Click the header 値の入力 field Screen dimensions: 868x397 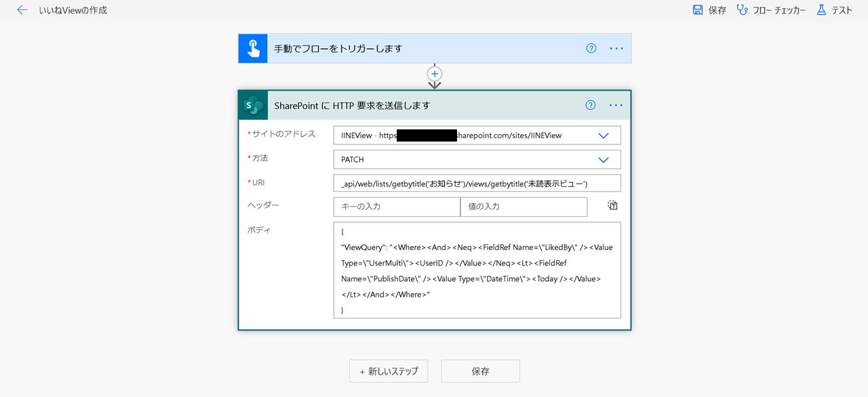(524, 207)
